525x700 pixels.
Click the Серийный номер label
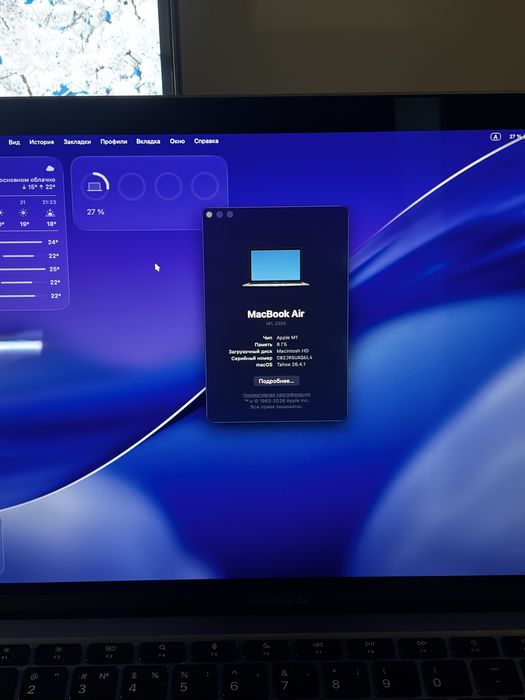252,358
